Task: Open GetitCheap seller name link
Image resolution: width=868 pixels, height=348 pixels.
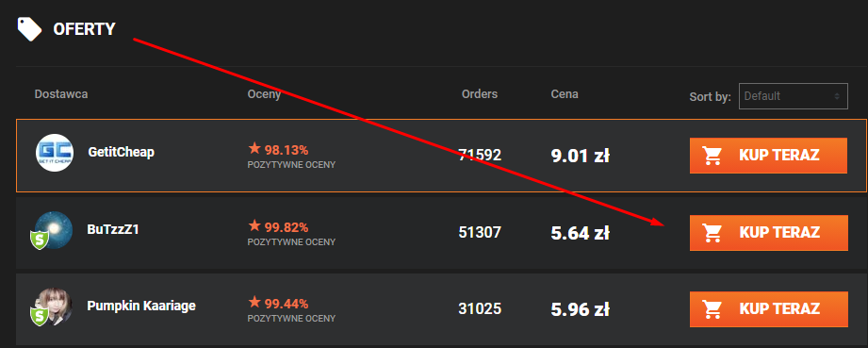Action: pyautogui.click(x=122, y=152)
